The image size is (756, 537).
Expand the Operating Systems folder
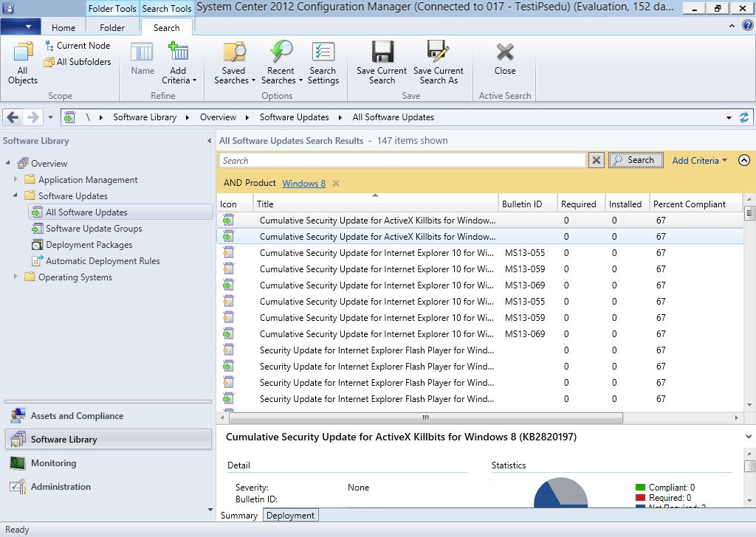click(x=16, y=277)
